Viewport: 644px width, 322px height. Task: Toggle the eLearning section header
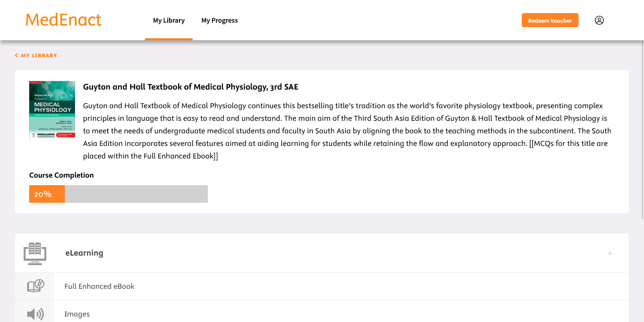click(x=84, y=253)
